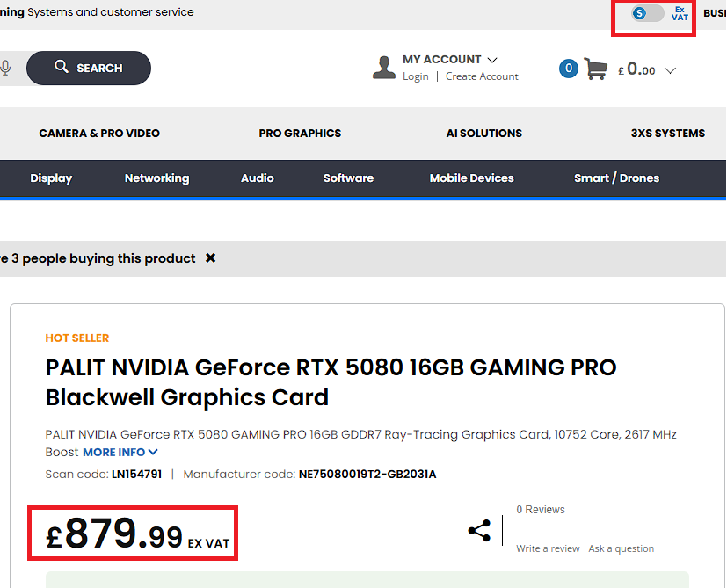The width and height of the screenshot is (727, 588).
Task: Open the shopping cart icon
Action: [595, 69]
